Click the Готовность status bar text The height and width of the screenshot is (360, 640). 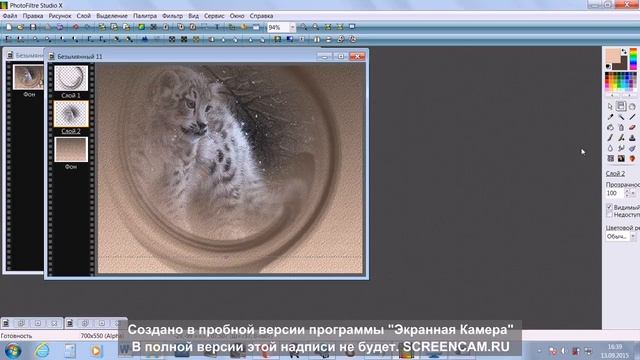[x=16, y=336]
